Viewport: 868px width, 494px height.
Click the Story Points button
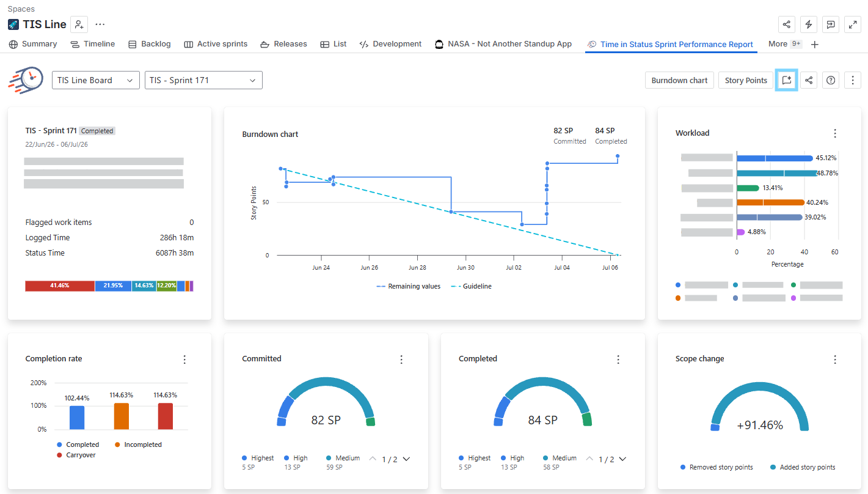coord(746,80)
